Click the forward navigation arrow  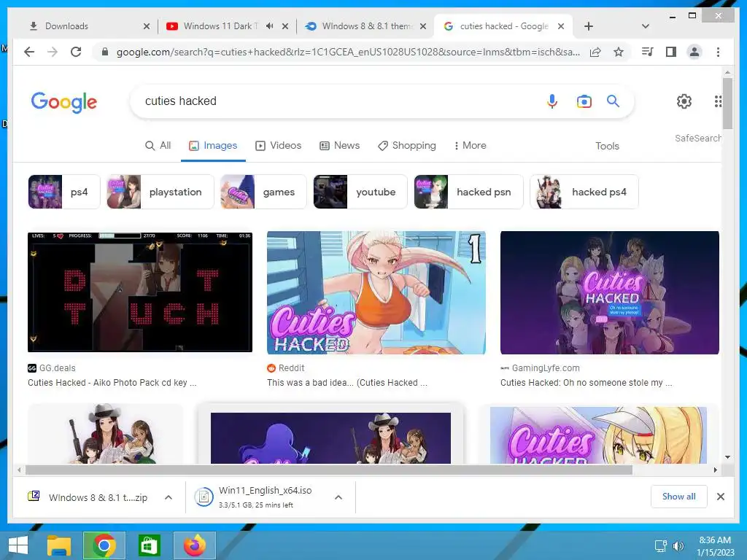[x=53, y=52]
